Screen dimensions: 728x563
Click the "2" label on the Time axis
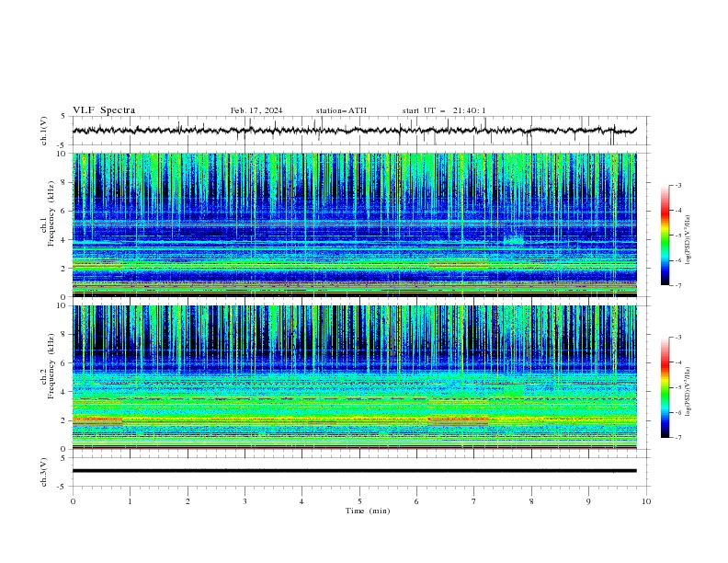pos(188,501)
